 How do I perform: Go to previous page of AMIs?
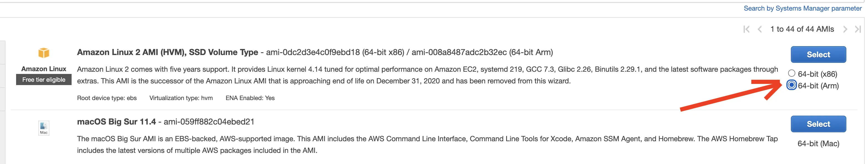tap(759, 29)
